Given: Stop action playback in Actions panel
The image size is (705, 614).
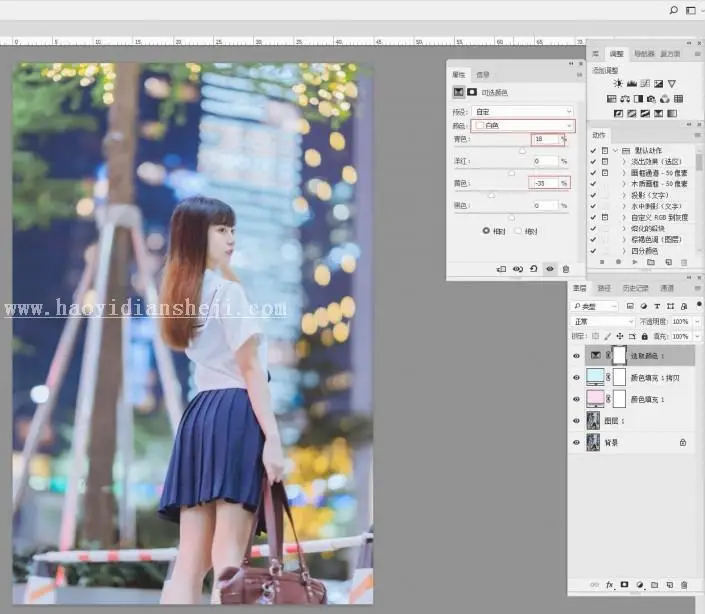Looking at the screenshot, I should (x=602, y=262).
